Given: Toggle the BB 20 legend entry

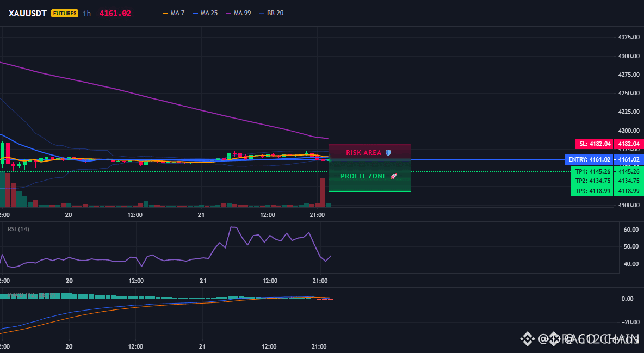Looking at the screenshot, I should click(271, 13).
